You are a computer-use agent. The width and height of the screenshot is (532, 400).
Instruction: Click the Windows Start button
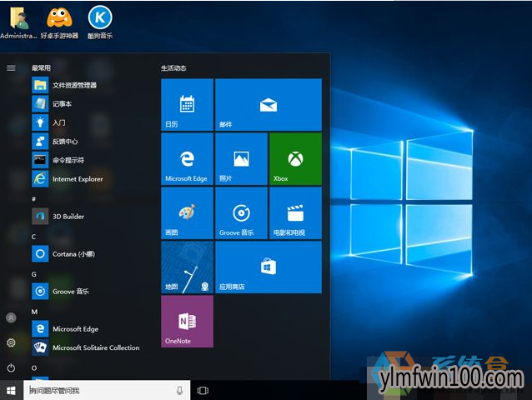click(x=11, y=391)
